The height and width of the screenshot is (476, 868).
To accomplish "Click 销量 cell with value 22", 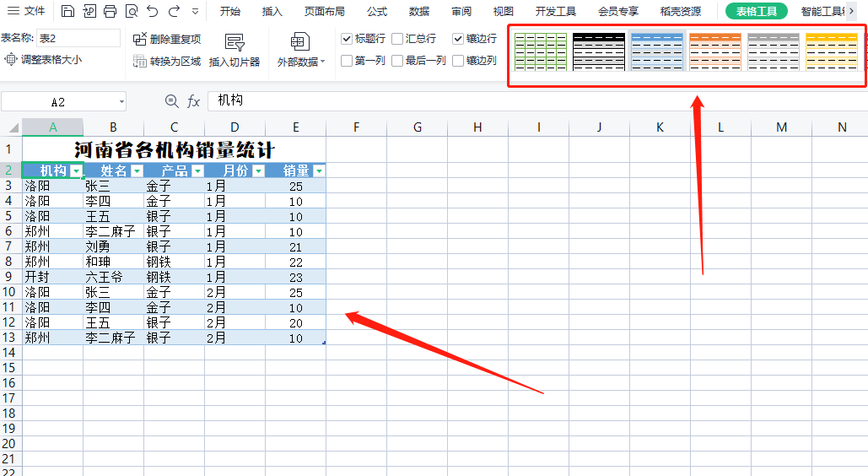I will [295, 262].
